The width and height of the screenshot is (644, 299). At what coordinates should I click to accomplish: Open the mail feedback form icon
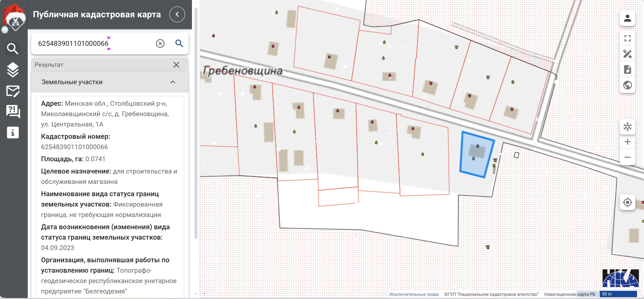click(13, 91)
